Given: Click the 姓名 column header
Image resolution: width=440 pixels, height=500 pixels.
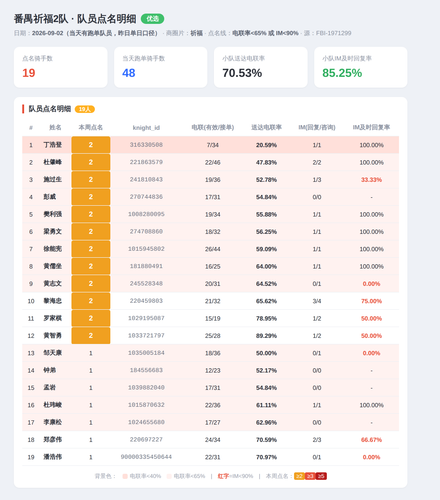Looking at the screenshot, I should tap(55, 127).
